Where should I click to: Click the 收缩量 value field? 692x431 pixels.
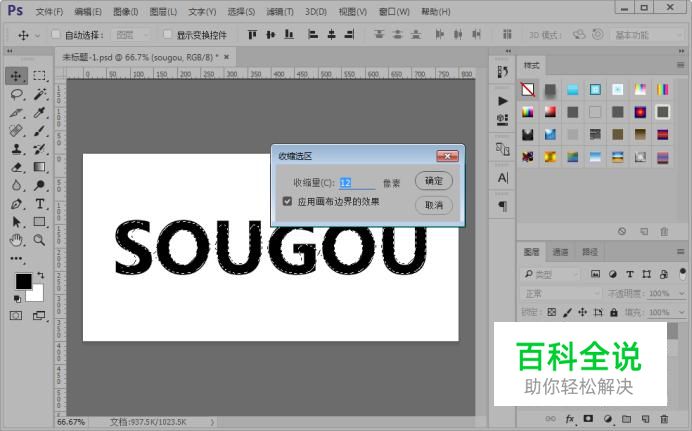point(357,183)
